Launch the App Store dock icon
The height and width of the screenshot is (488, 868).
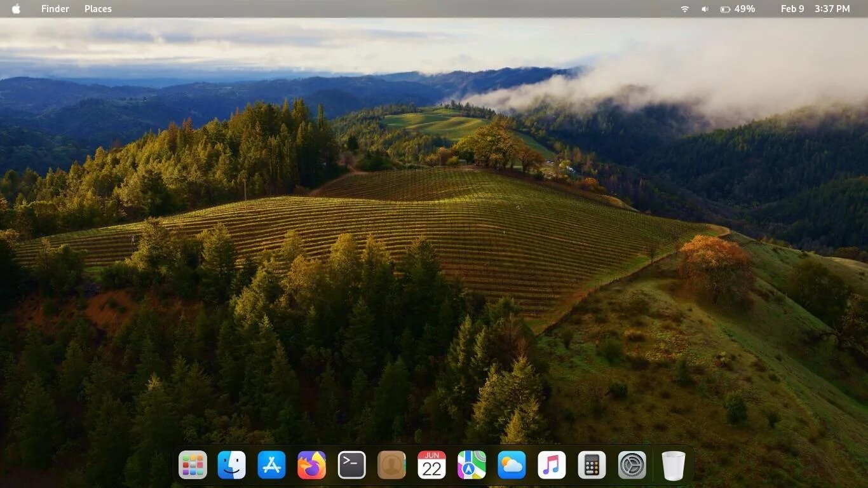[x=272, y=465]
